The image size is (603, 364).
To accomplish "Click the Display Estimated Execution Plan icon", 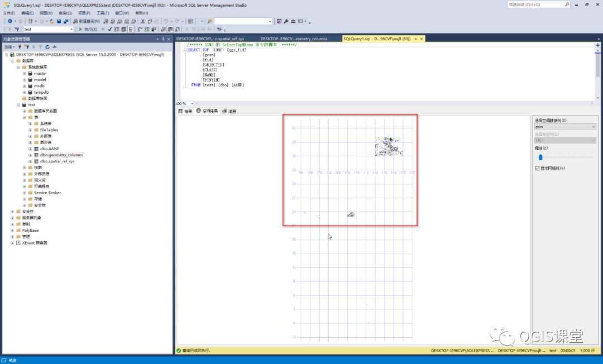I will (117, 29).
